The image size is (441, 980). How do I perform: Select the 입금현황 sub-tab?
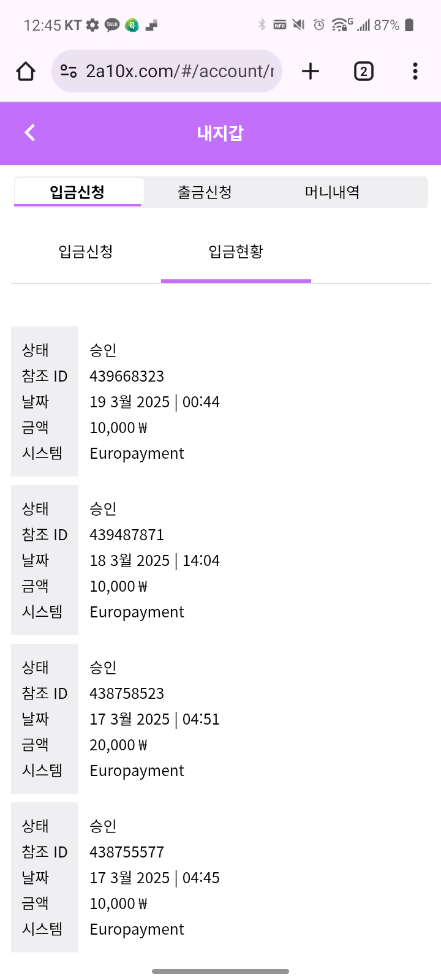[236, 251]
